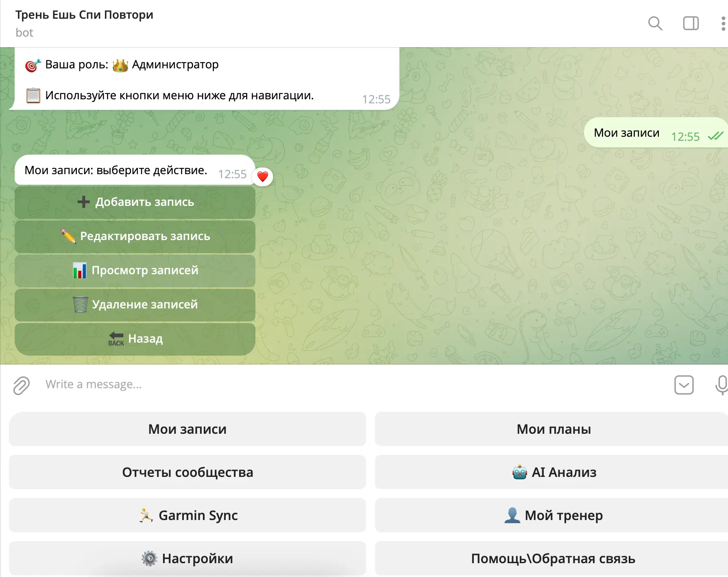The image size is (728, 577).
Task: Open chat search with magnifier icon
Action: tap(655, 24)
